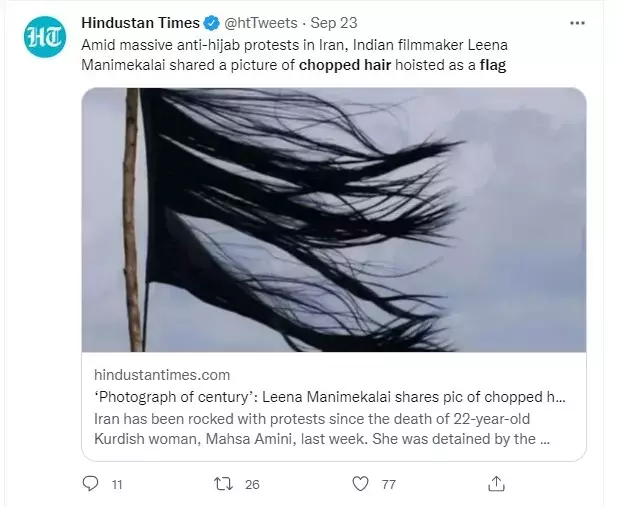Click the bold 'chopped hair' text

[x=345, y=65]
